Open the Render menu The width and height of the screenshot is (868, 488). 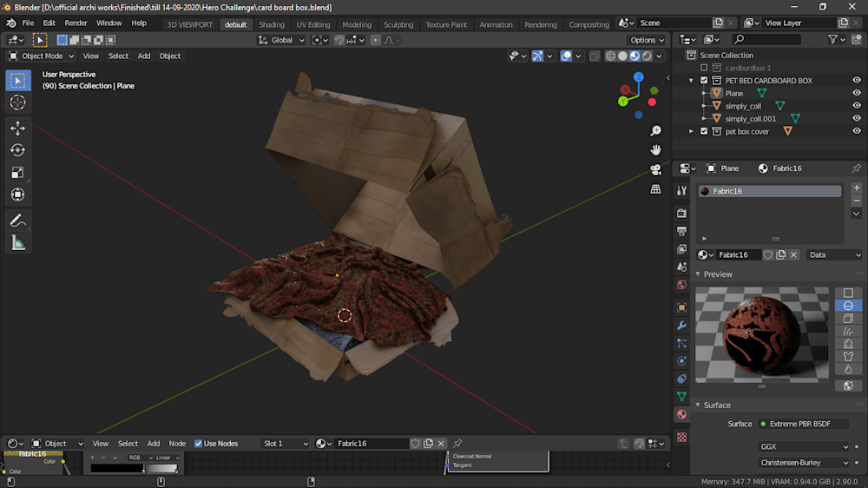(x=76, y=23)
